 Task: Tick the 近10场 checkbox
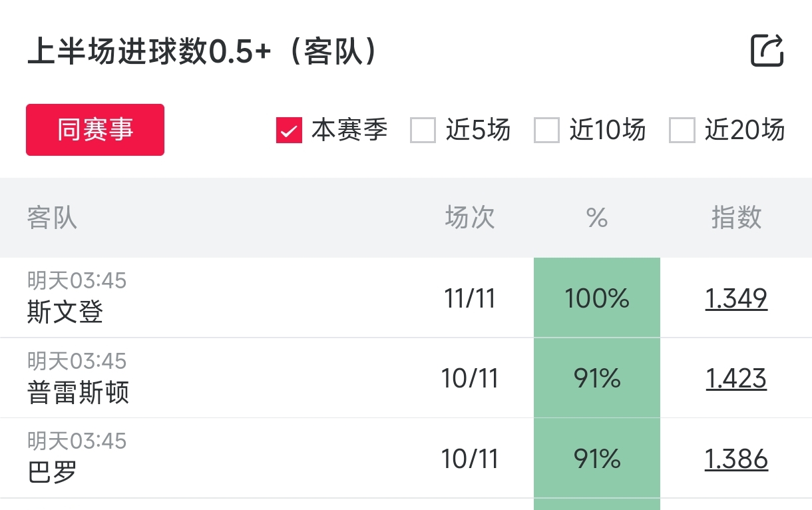(x=546, y=130)
